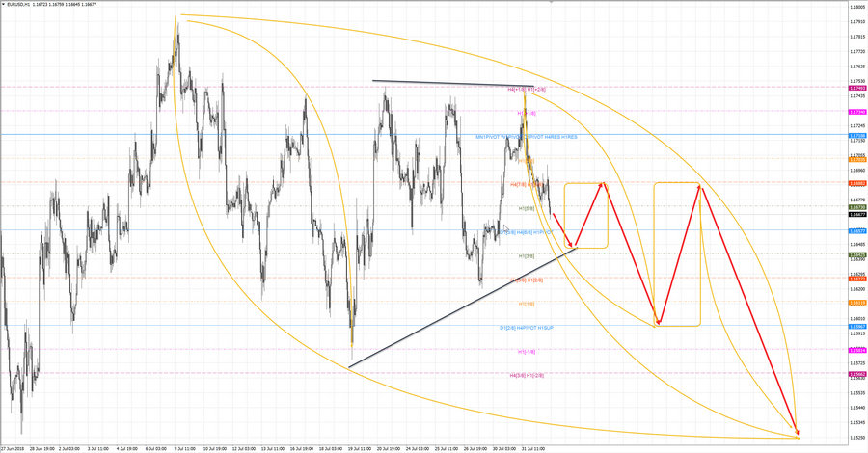Click the 1.18005 price axis label
Image resolution: width=868 pixels, height=453 pixels.
coord(857,7)
